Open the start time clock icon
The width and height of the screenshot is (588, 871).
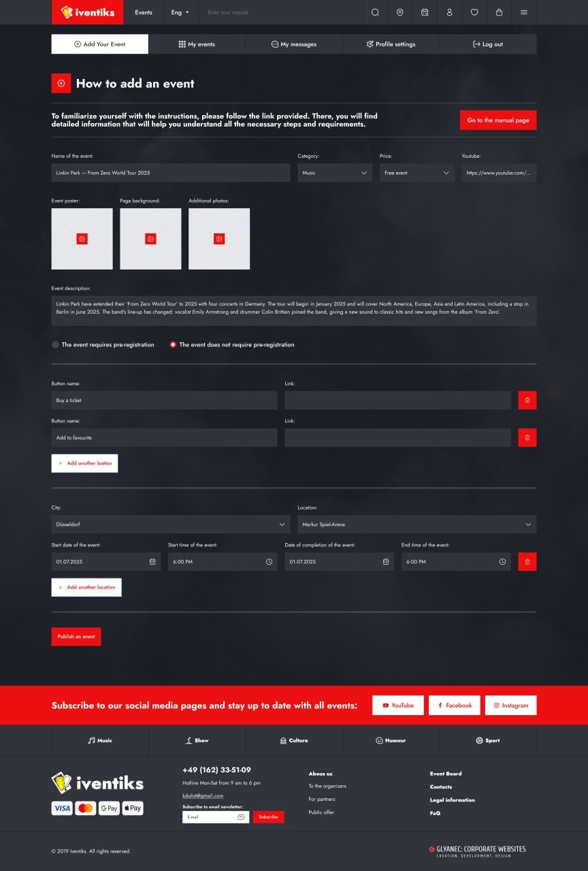(269, 562)
